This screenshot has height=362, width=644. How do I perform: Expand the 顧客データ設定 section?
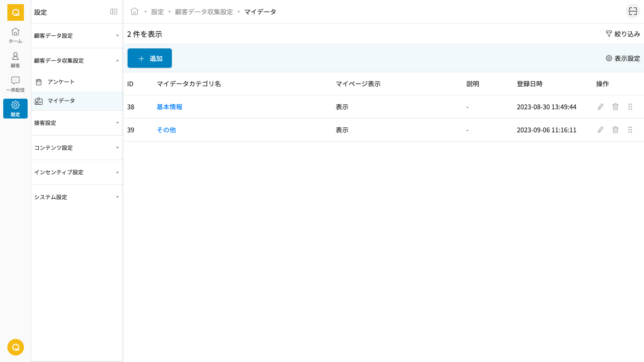click(76, 36)
